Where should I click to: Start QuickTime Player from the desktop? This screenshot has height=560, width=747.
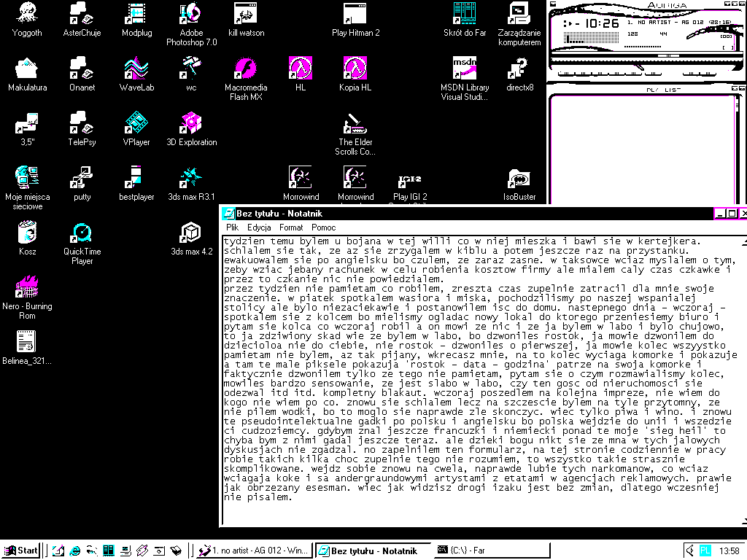pos(82,233)
